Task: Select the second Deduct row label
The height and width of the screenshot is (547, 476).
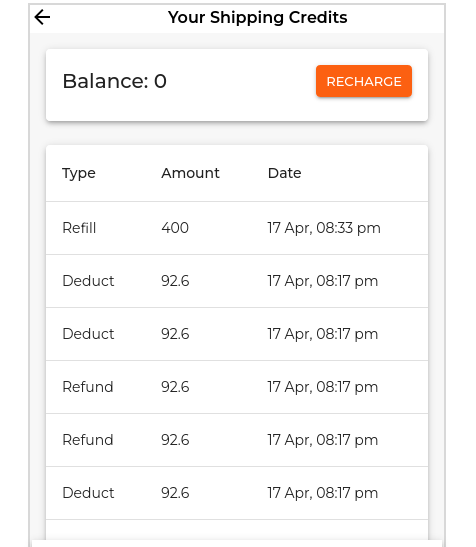Action: (88, 334)
